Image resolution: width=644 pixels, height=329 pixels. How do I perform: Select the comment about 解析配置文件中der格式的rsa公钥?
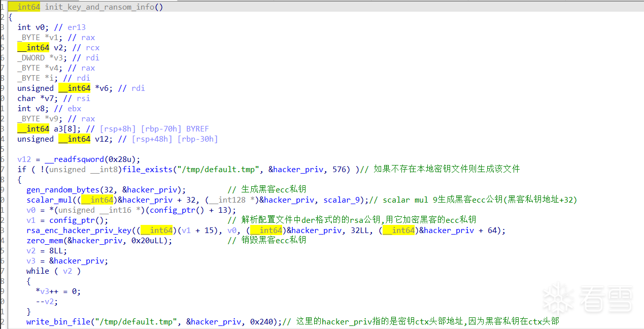(352, 220)
